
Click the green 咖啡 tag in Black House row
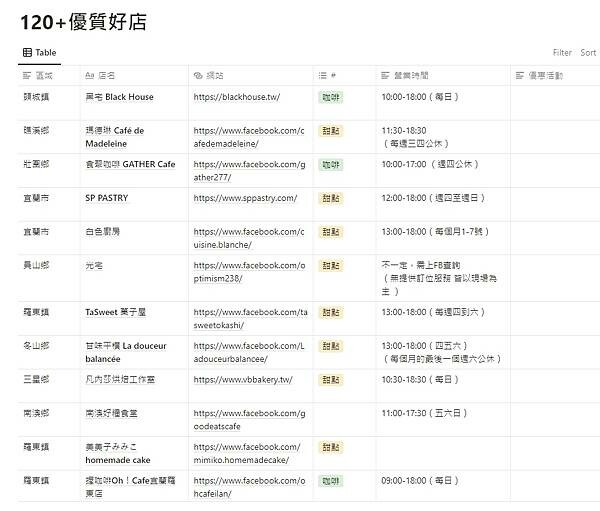(330, 97)
